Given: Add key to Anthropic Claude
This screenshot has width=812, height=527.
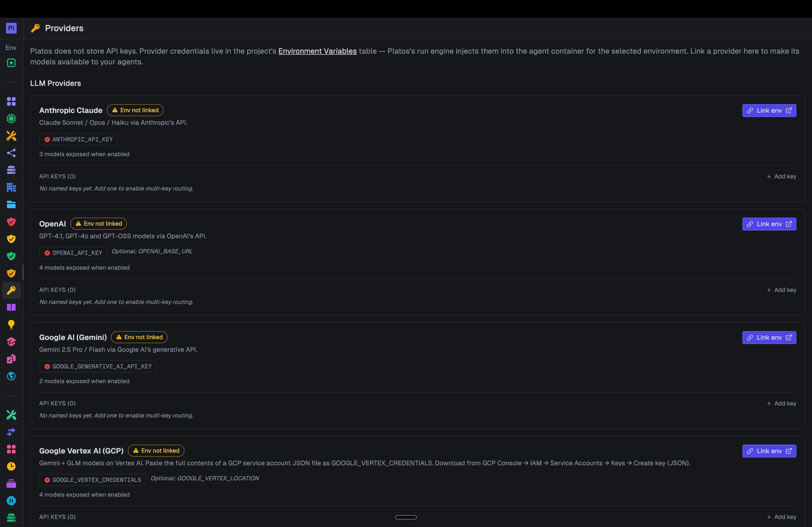Looking at the screenshot, I should click(x=781, y=176).
